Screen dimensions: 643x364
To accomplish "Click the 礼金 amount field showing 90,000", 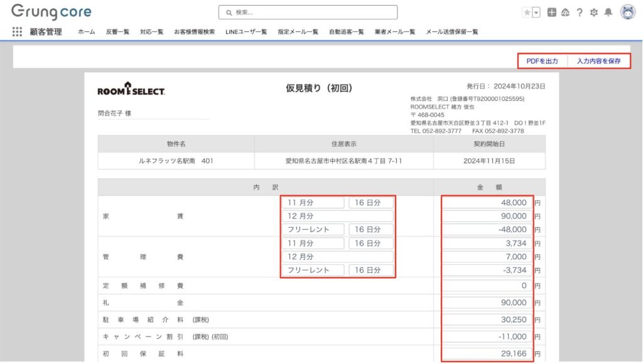I will pos(487,302).
